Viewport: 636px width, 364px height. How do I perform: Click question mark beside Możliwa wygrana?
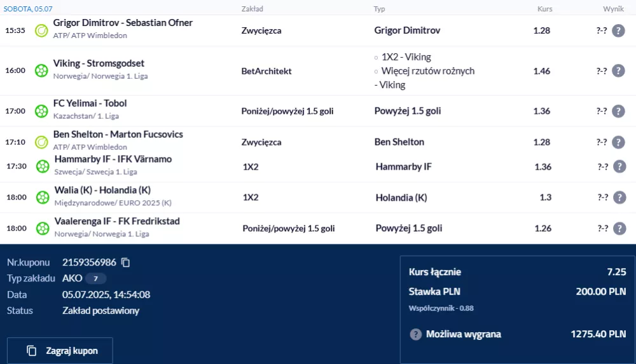415,334
